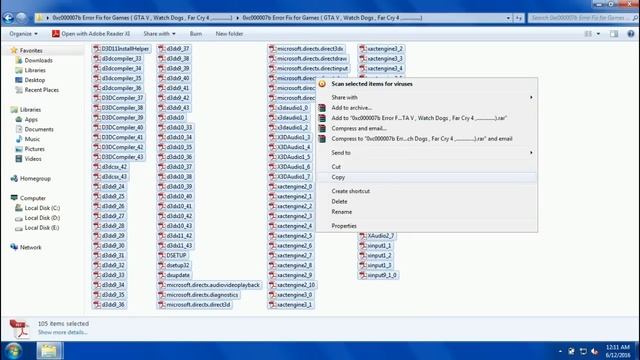Image resolution: width=640 pixels, height=360 pixels.
Task: Show hidden system tray icons arrow
Action: point(560,351)
